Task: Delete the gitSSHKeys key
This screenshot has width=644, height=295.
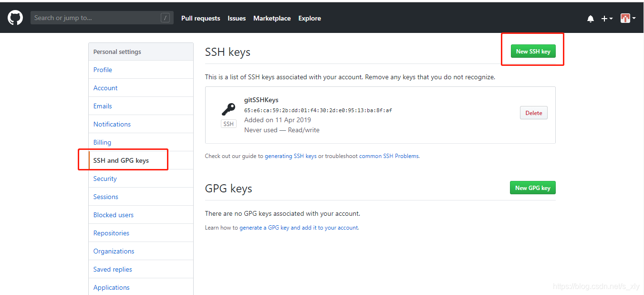Action: [x=533, y=113]
